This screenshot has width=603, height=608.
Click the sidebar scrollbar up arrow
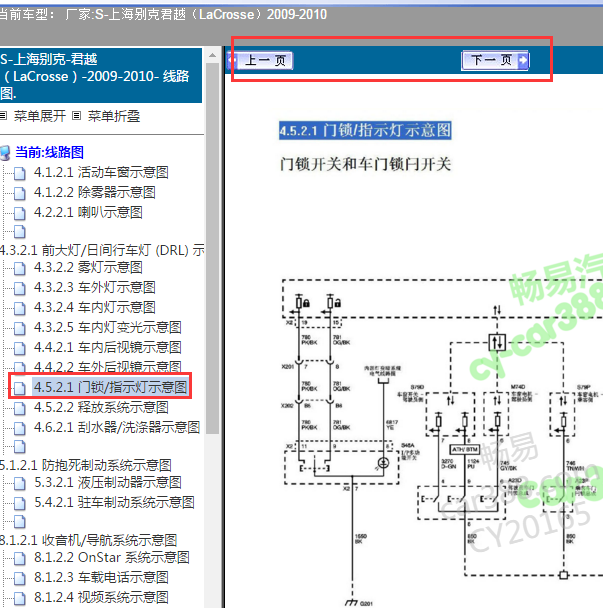point(212,55)
